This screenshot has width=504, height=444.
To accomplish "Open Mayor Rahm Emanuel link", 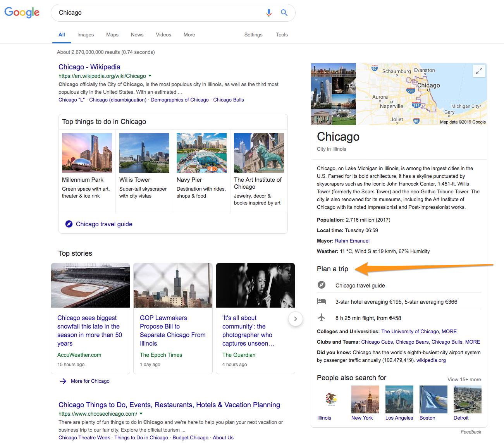I will 352,241.
